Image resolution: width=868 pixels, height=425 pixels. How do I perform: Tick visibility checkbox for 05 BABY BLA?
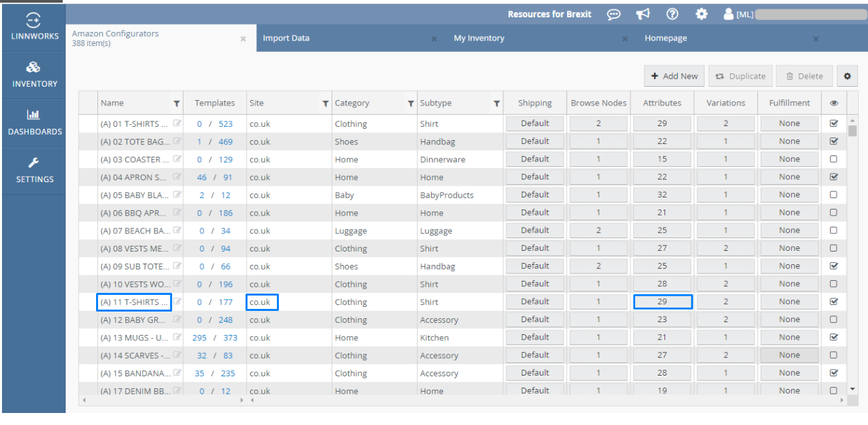833,195
